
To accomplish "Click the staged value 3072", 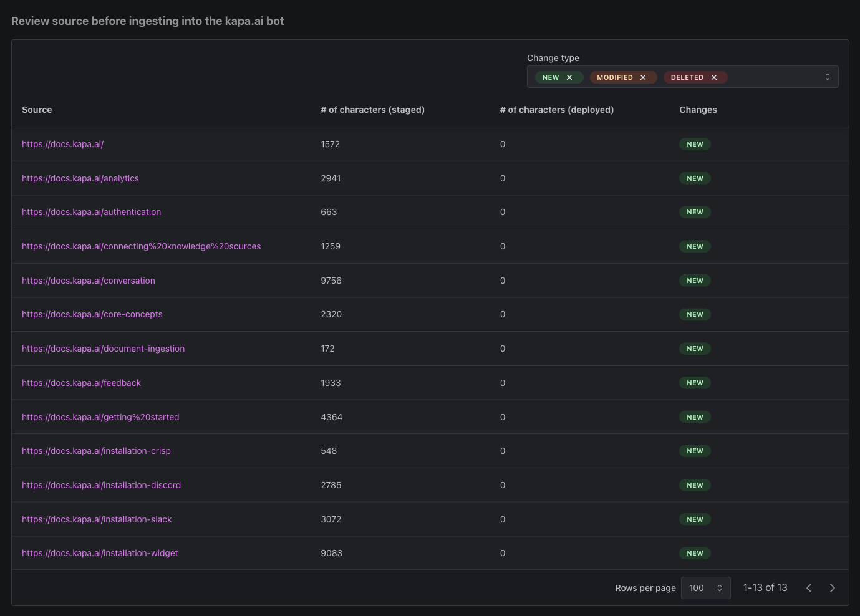I will pyautogui.click(x=331, y=519).
